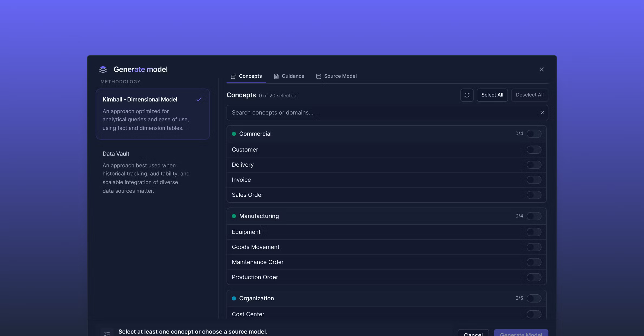This screenshot has height=336, width=644.
Task: Open the Guidance tab
Action: pos(289,76)
